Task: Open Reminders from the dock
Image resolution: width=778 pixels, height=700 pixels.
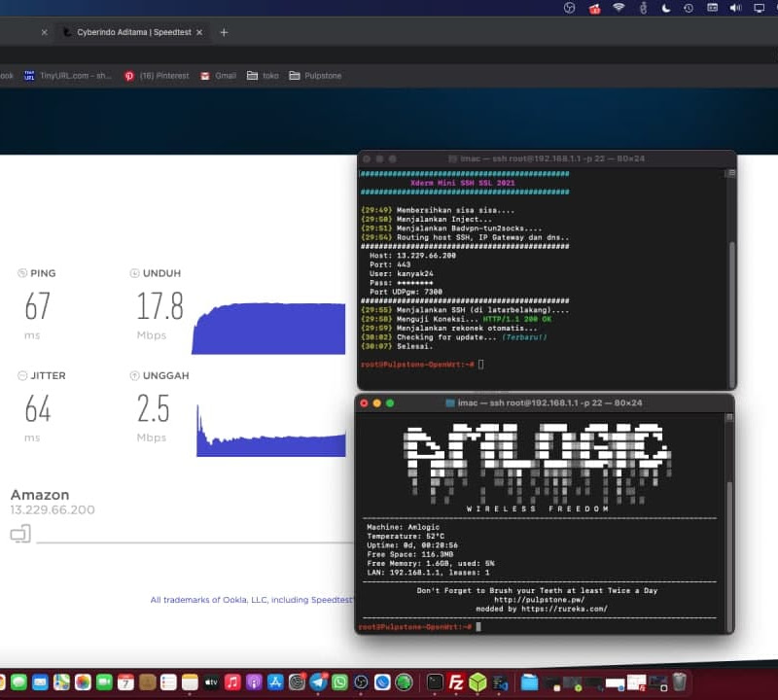Action: 168,682
